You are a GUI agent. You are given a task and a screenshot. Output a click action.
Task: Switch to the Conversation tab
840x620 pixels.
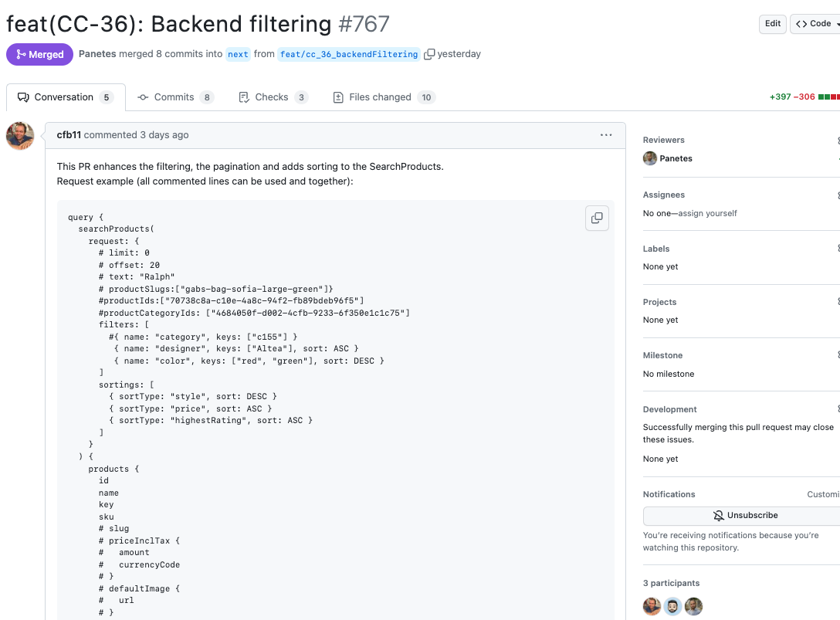coord(64,97)
